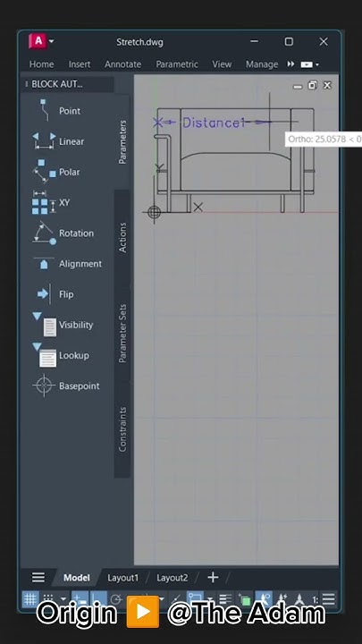362x644 pixels.
Task: Switch to the Parameters palette tab
Action: [x=122, y=142]
